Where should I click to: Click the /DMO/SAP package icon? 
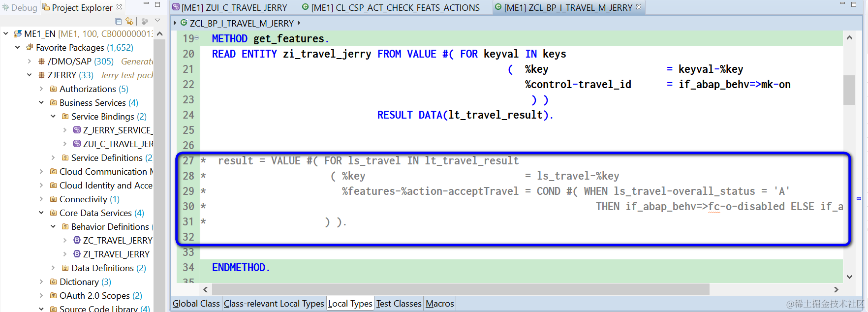(41, 62)
